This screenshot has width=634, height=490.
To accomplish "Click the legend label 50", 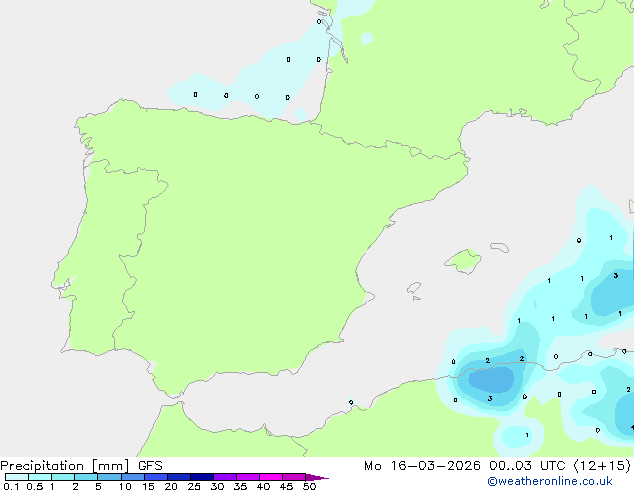I will pyautogui.click(x=309, y=486).
